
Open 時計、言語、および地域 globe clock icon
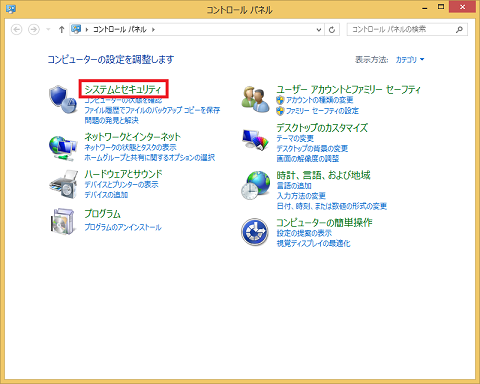click(x=255, y=185)
